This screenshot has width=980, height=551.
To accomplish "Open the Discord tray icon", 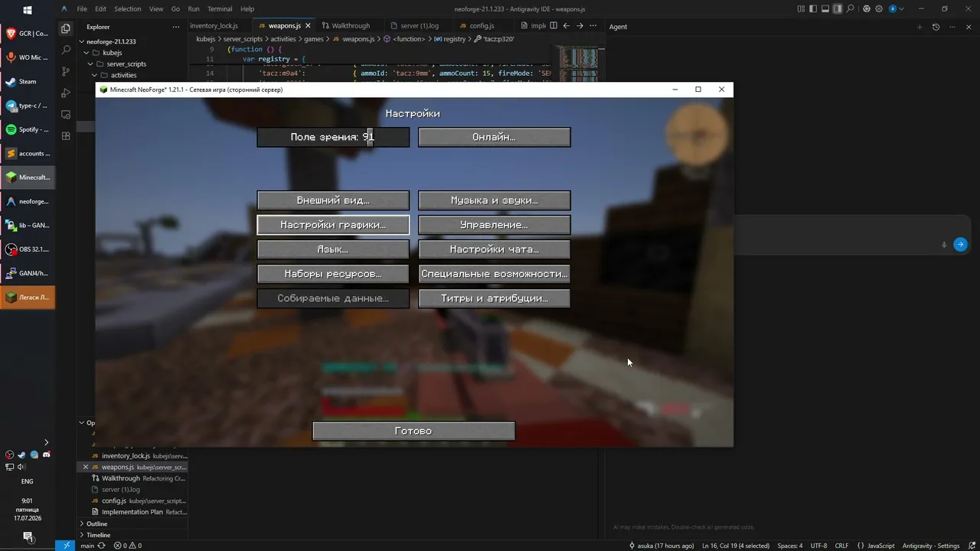I will tap(46, 455).
